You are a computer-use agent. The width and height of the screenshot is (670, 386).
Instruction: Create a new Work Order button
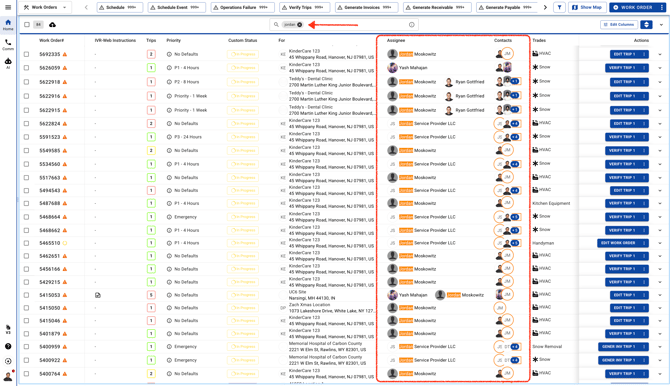pos(633,7)
